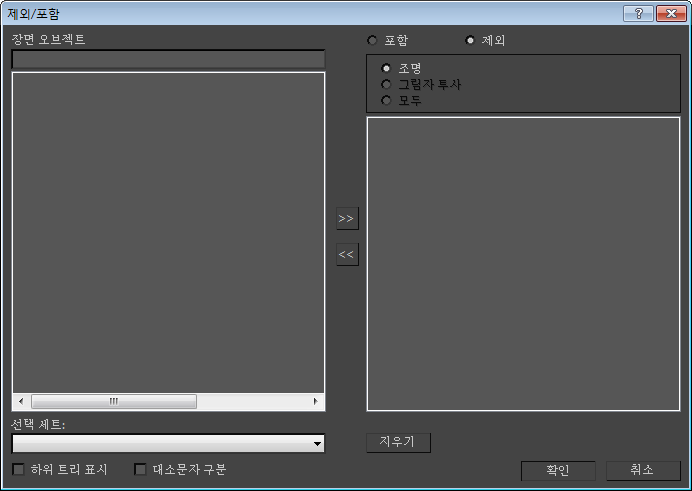The height and width of the screenshot is (491, 692).
Task: Click the >> move-right button
Action: [x=347, y=218]
